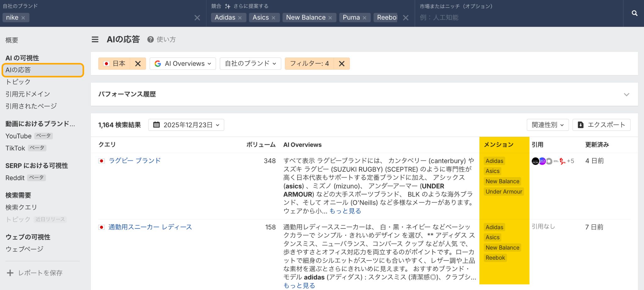Remove the Adidas competitor tag

[x=240, y=18]
